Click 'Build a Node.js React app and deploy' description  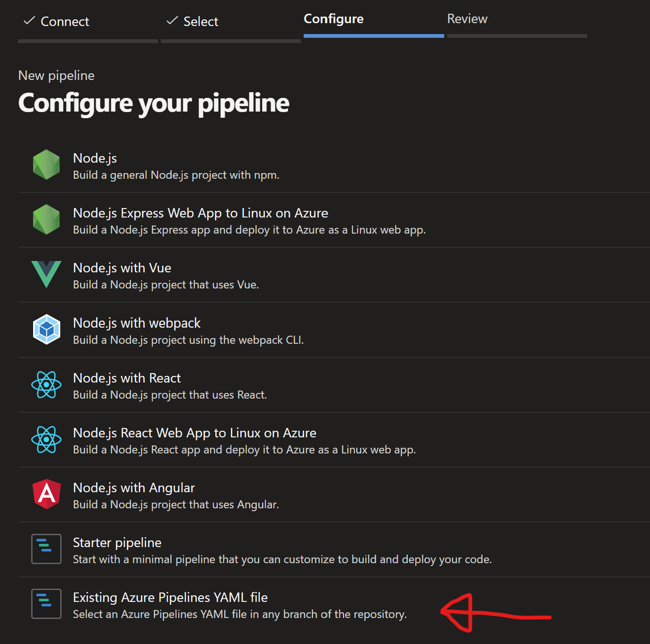[245, 450]
